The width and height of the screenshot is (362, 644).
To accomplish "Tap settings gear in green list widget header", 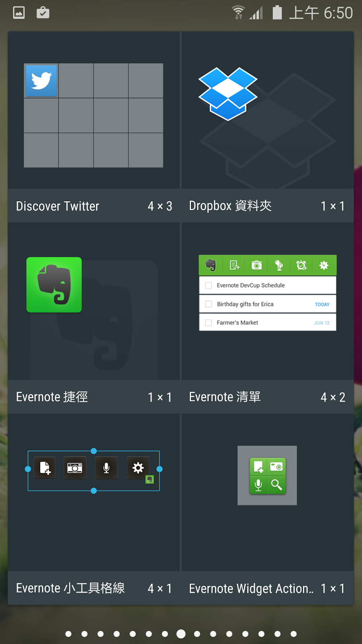I will 324,265.
